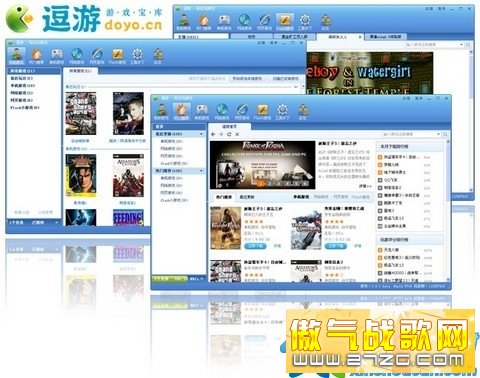This screenshot has width=480, height=378.
Task: Collapse the recently played section chevron, left window
Action: [296, 87]
